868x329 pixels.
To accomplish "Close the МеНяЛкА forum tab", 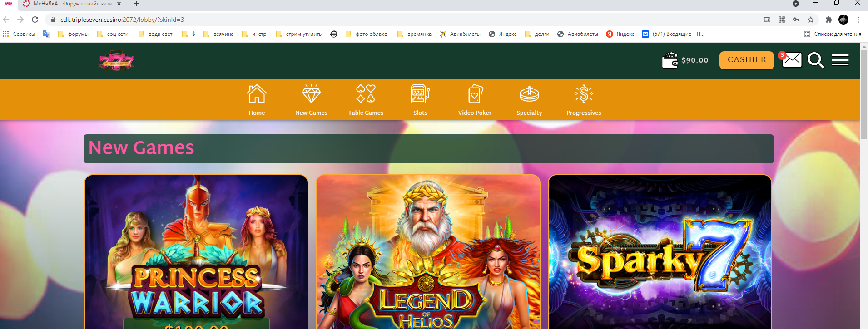I will 119,4.
